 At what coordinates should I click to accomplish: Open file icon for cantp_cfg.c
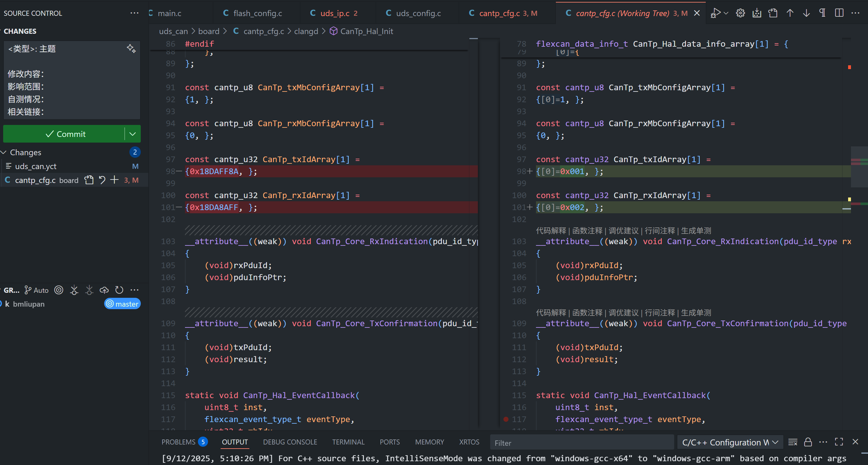[89, 180]
